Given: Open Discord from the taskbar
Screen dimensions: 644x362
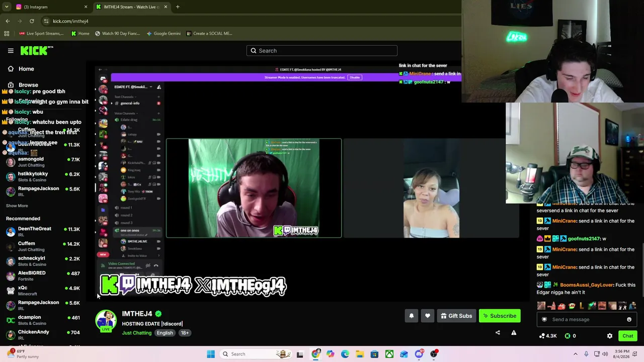Looking at the screenshot, I should 419,354.
